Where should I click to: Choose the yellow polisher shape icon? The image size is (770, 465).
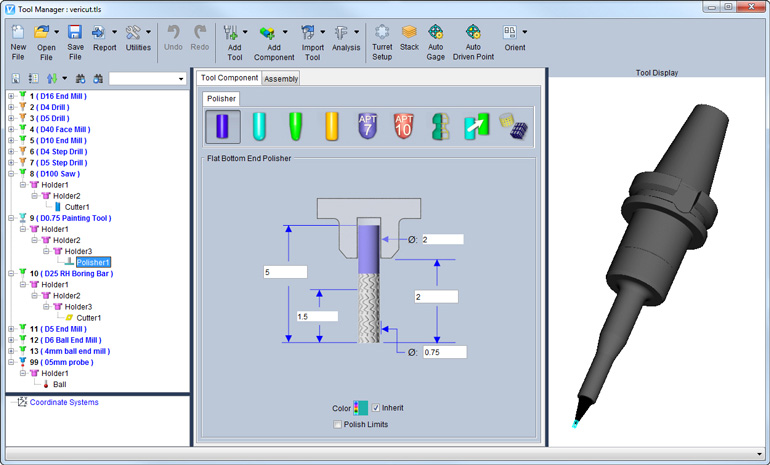click(x=332, y=127)
